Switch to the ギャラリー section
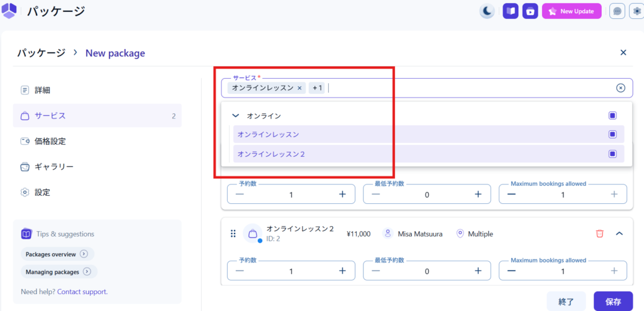 54,167
